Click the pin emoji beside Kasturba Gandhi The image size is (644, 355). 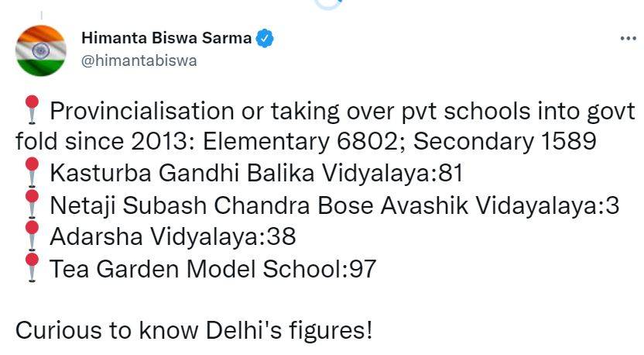coord(30,174)
